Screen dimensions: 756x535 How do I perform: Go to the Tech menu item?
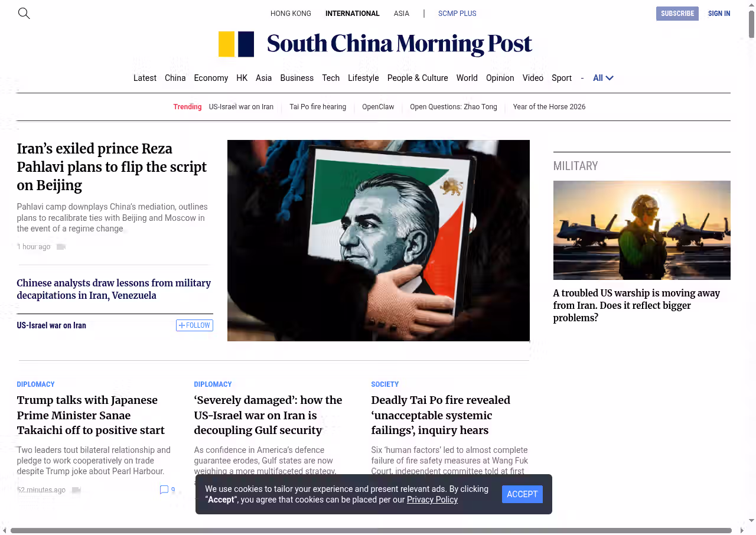tap(331, 78)
